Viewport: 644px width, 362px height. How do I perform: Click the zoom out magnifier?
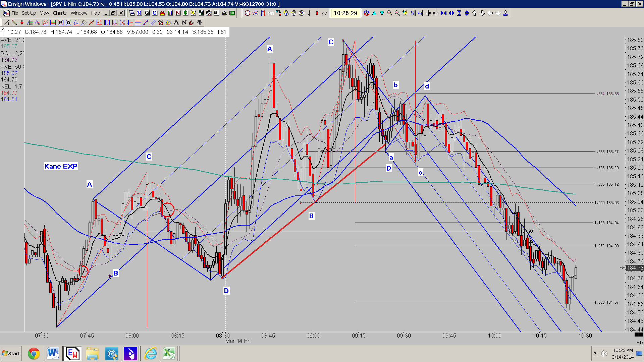pos(397,13)
